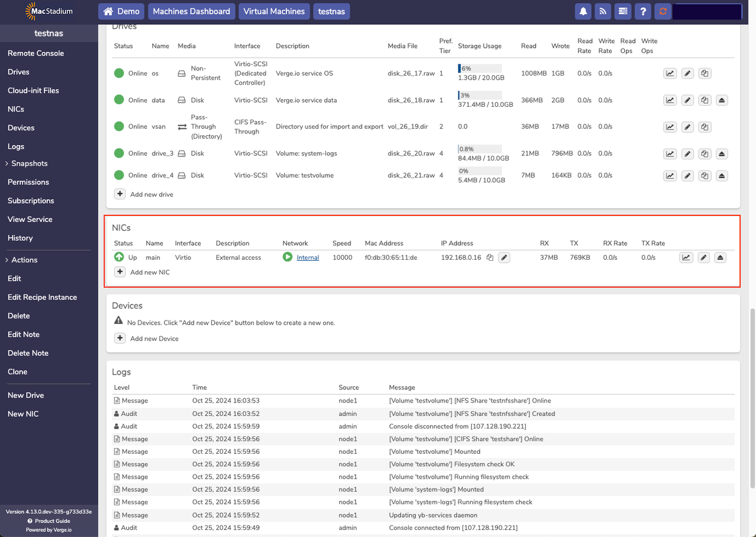Click Delete Note in sidebar

pos(28,353)
